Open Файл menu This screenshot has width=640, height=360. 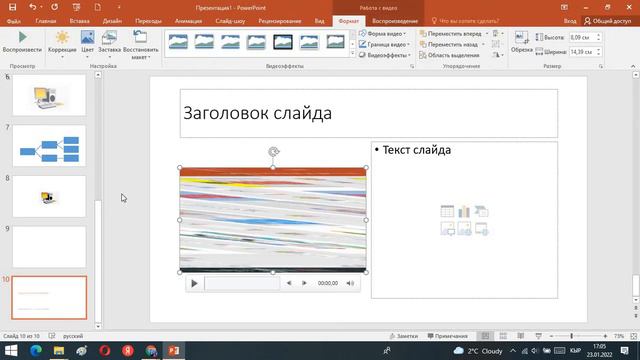pyautogui.click(x=13, y=21)
